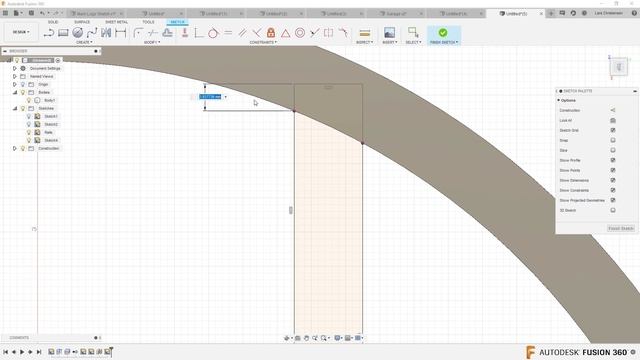Select the Line sketch tool
This screenshot has height=360, width=640.
click(49, 33)
